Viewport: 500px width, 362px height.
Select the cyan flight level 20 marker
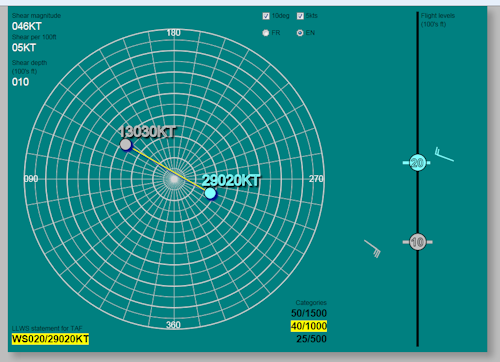(x=417, y=163)
